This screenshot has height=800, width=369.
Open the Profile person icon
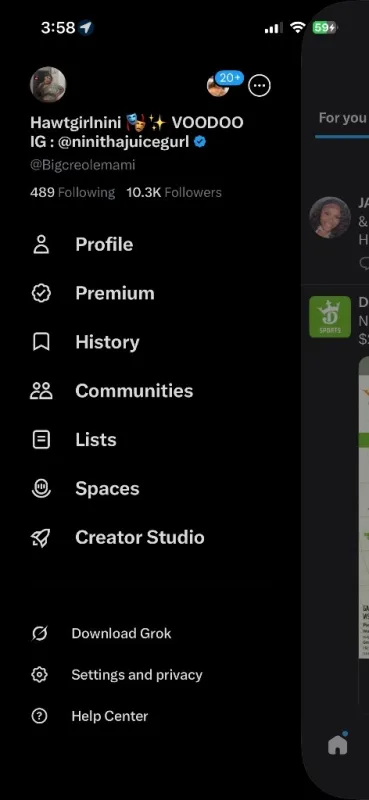click(x=41, y=244)
